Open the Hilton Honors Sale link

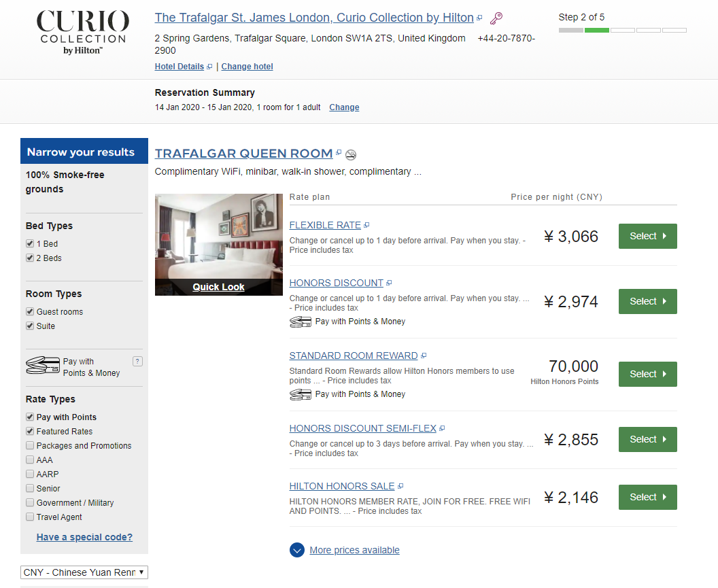(x=342, y=486)
